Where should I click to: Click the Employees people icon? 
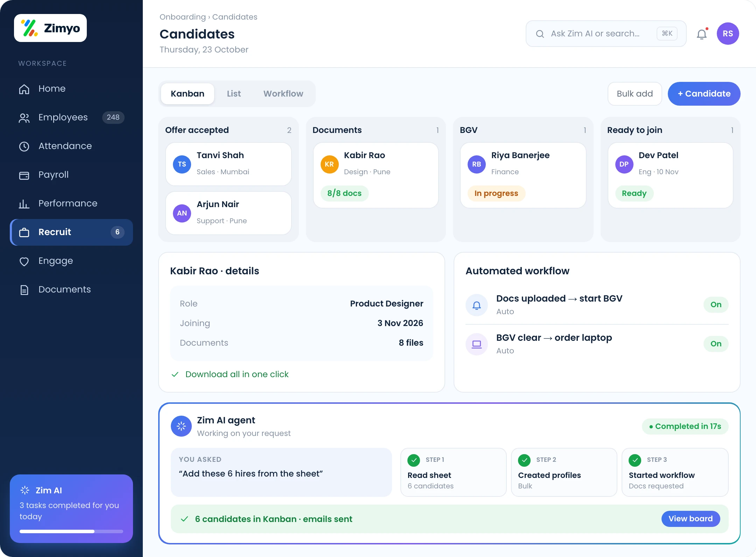[x=24, y=118]
